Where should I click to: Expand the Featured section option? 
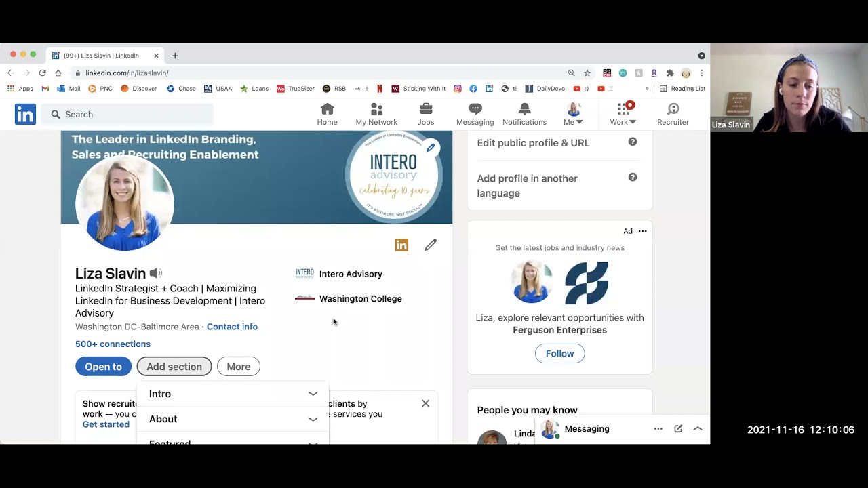(233, 440)
